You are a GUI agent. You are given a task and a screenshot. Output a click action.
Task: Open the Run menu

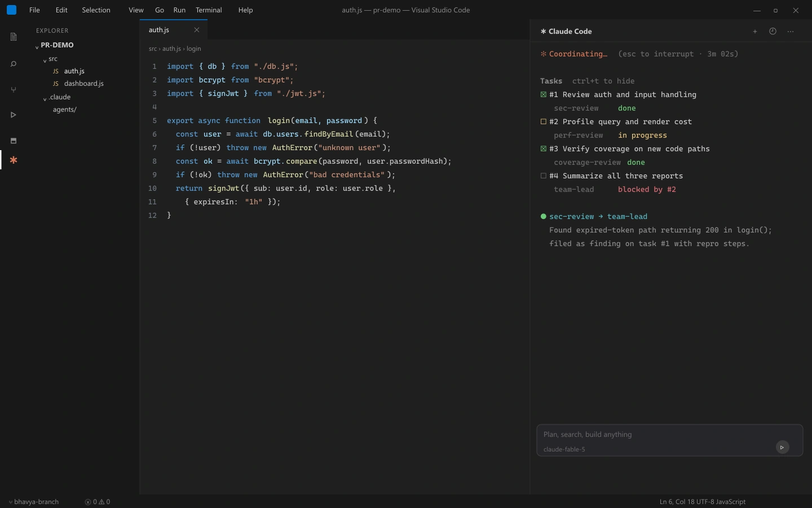(179, 10)
